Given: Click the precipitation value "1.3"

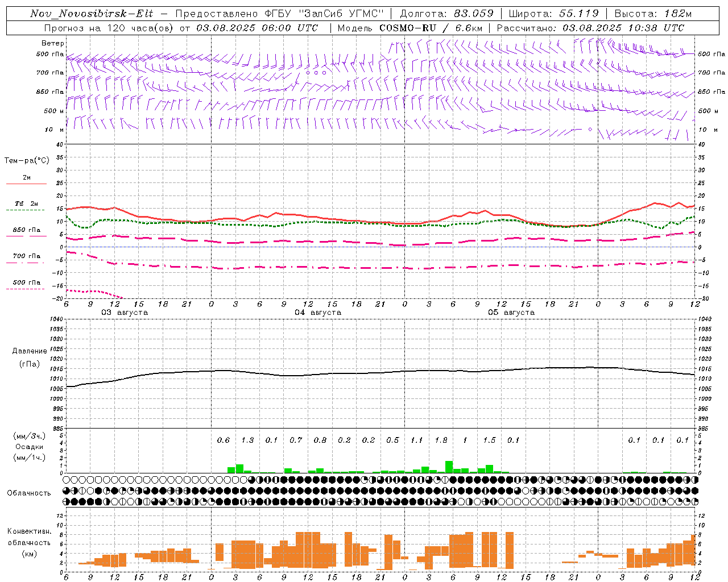Looking at the screenshot, I should pos(247,440).
